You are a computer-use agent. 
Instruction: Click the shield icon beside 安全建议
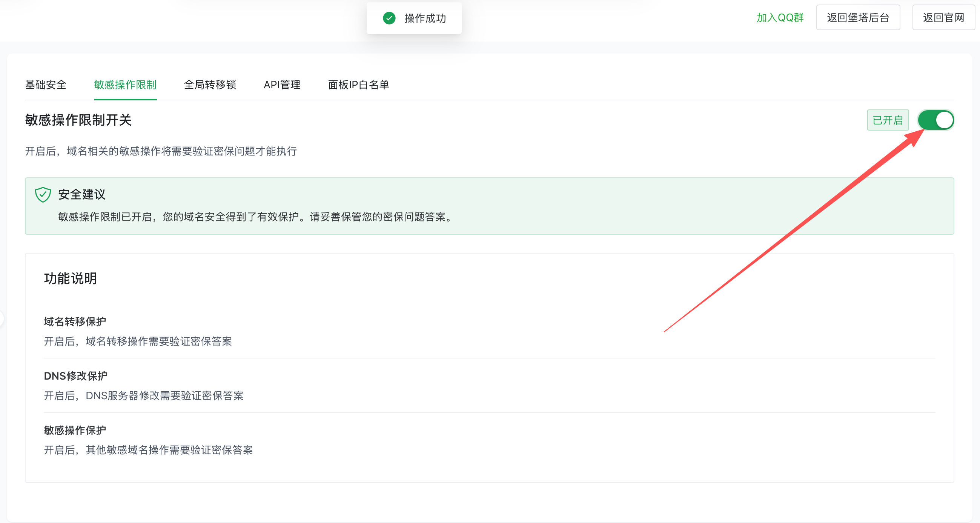(x=43, y=194)
